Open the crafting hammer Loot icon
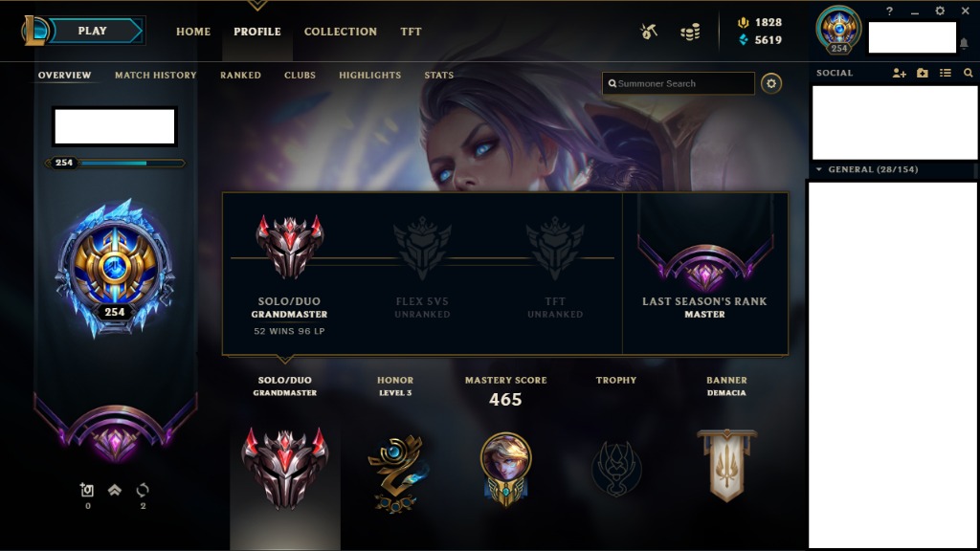Viewport: 980px width, 551px height. (x=649, y=32)
